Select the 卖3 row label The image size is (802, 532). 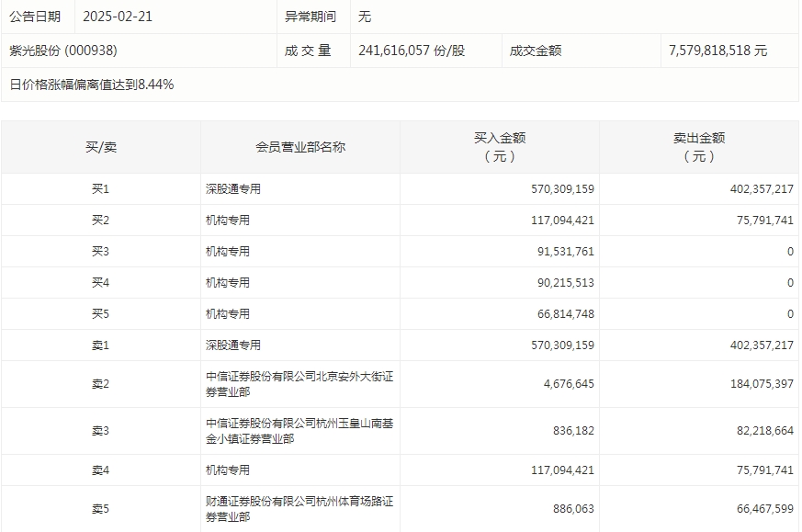coord(101,431)
